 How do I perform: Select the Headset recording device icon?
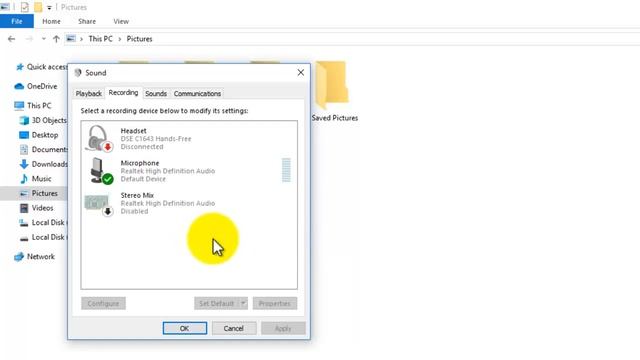(x=99, y=138)
